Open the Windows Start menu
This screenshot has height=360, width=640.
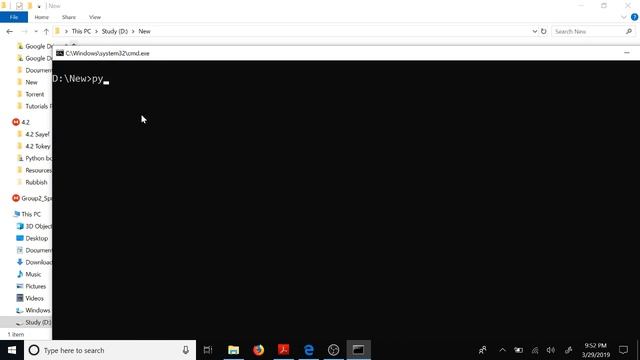click(12, 350)
